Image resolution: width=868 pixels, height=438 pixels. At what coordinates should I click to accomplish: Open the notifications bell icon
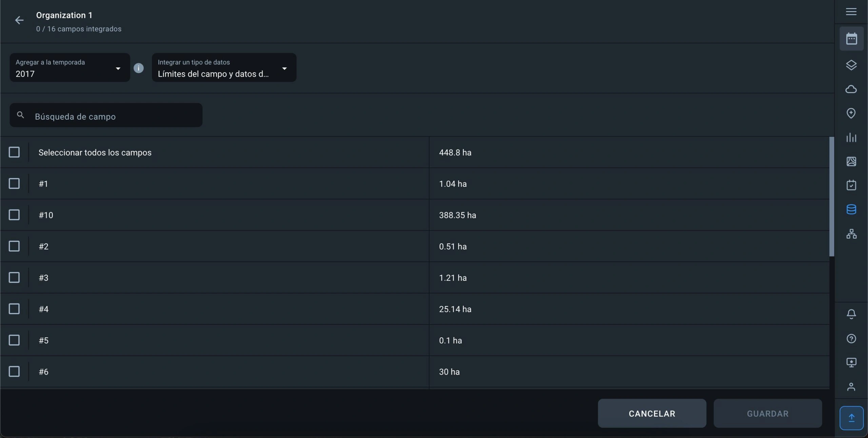[851, 314]
